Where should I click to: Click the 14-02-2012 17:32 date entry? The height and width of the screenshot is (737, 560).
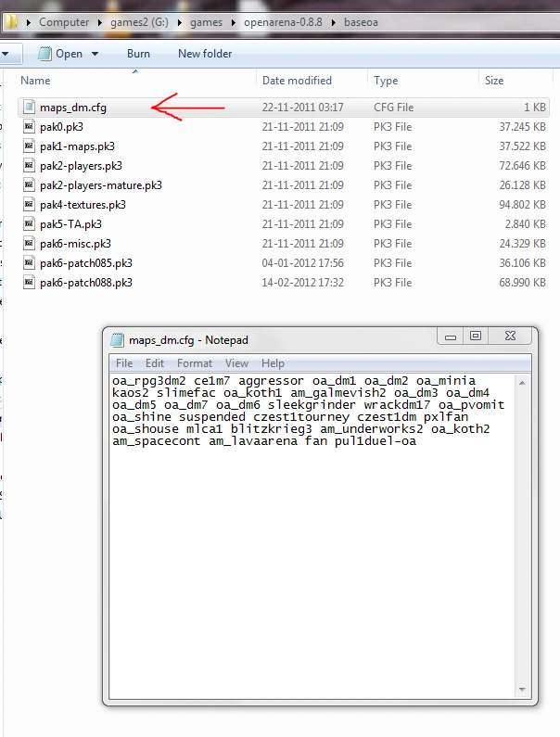tap(303, 283)
